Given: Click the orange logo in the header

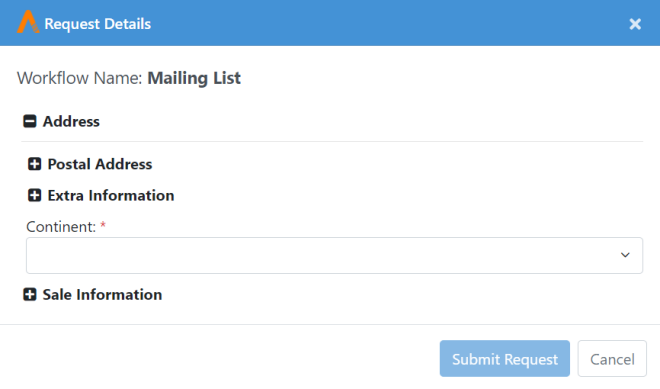Looking at the screenshot, I should tap(28, 22).
